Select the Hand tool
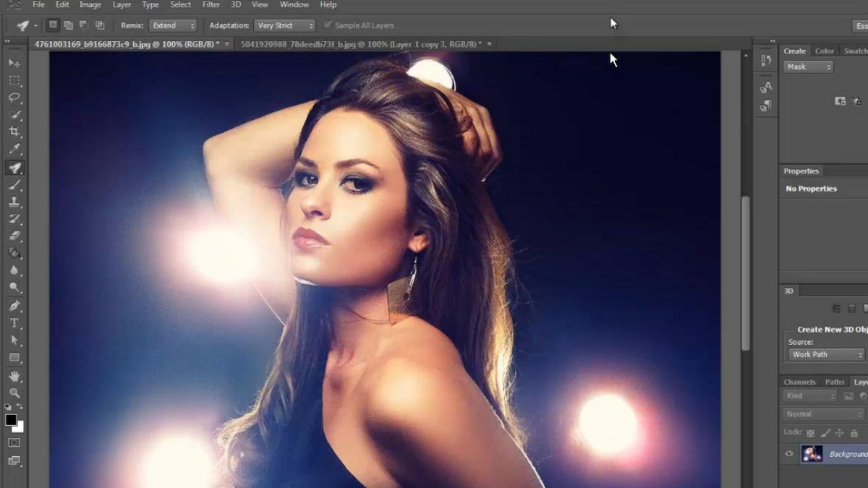This screenshot has width=868, height=488. (14, 376)
